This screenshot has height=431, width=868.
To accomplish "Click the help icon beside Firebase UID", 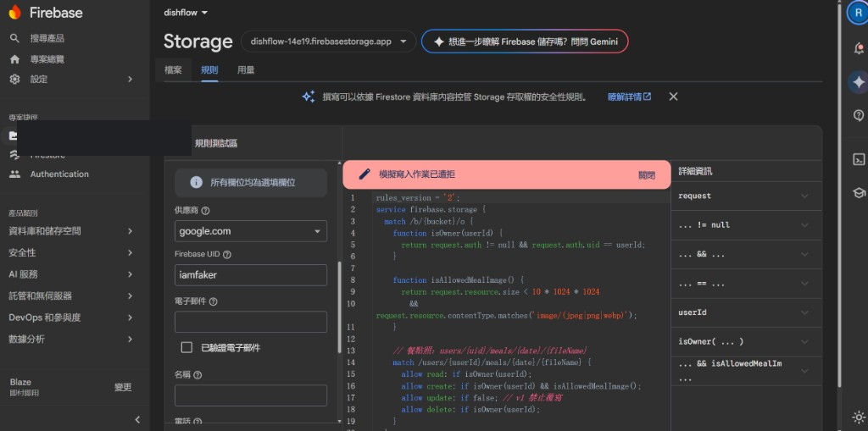I will pos(226,255).
